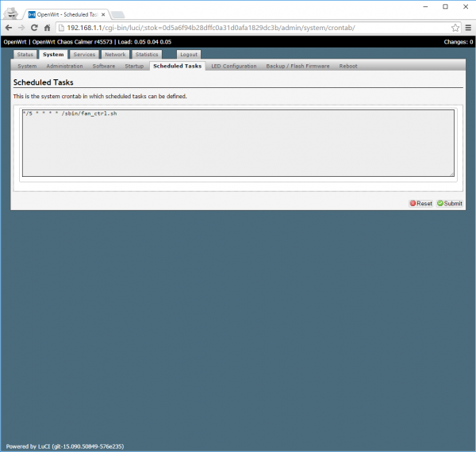
Task: Open the Chrome hamburger menu
Action: click(x=468, y=27)
